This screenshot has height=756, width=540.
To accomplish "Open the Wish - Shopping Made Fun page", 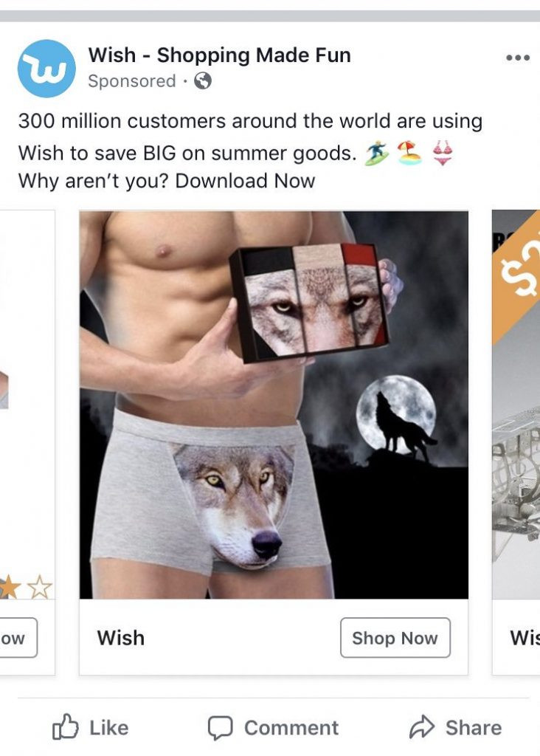I will tap(219, 55).
